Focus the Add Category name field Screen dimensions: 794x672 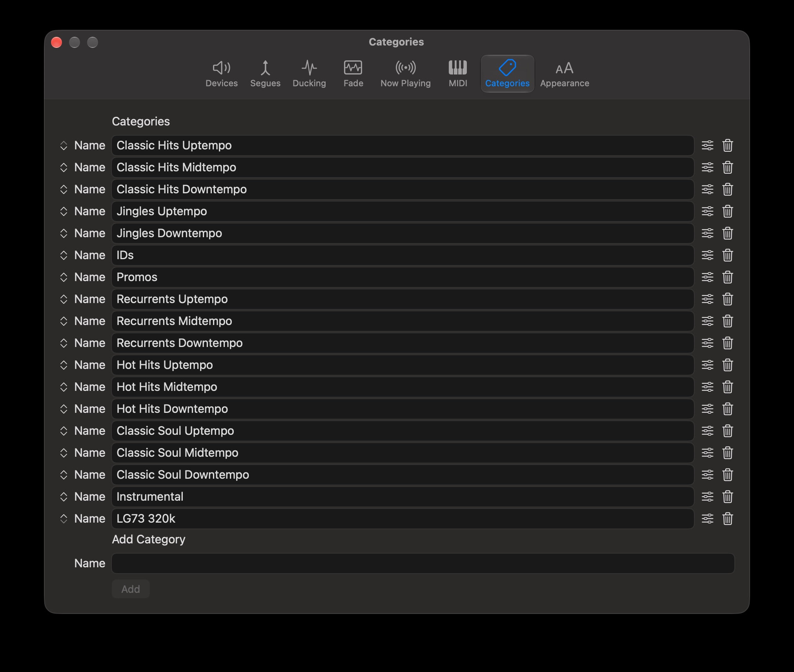tap(423, 563)
